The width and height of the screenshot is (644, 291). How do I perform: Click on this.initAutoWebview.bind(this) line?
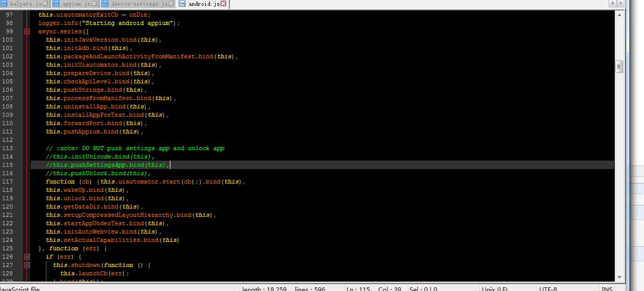(x=104, y=232)
